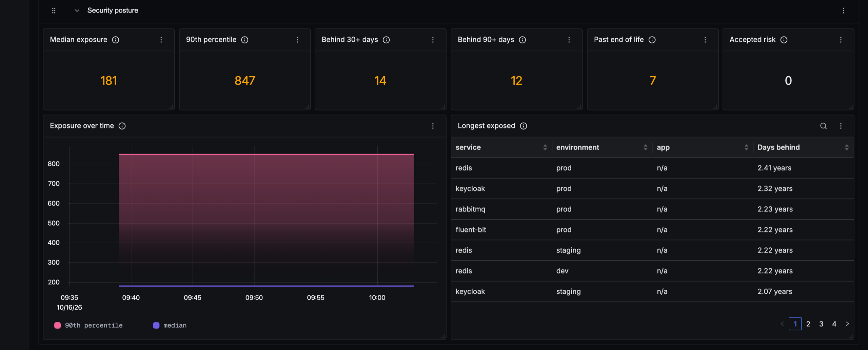Go to page 2 of the table
This screenshot has height=350, width=868.
pyautogui.click(x=808, y=324)
